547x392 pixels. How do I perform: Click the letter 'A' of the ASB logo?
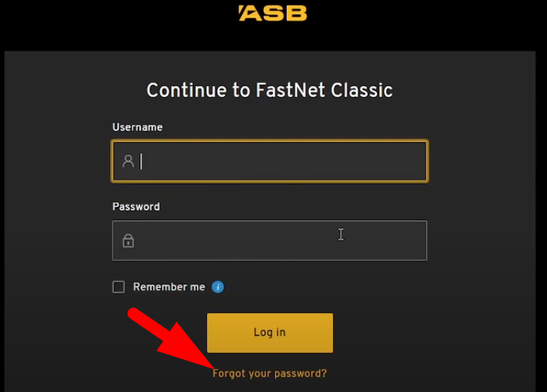tap(249, 13)
